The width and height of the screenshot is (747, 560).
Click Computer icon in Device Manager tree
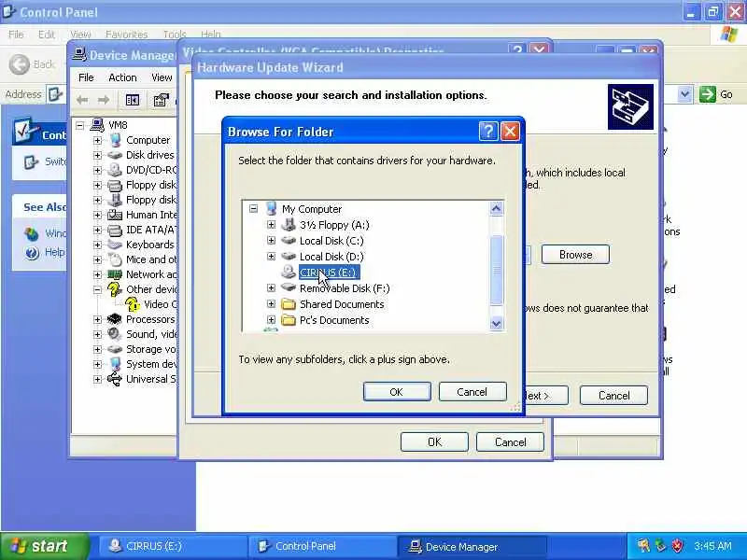(115, 140)
